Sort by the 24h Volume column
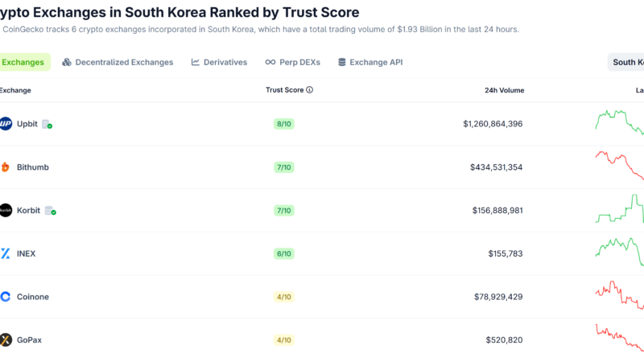The width and height of the screenshot is (644, 358). [504, 90]
